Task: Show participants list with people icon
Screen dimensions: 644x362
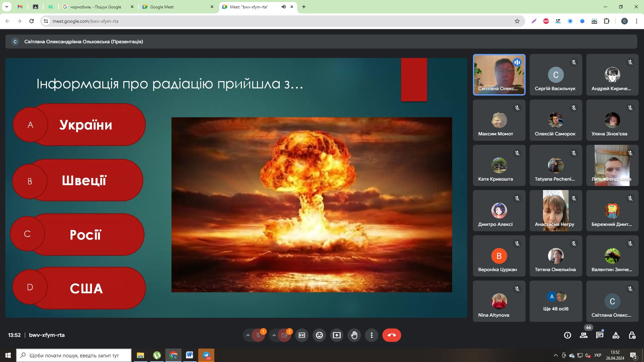Action: click(x=584, y=335)
